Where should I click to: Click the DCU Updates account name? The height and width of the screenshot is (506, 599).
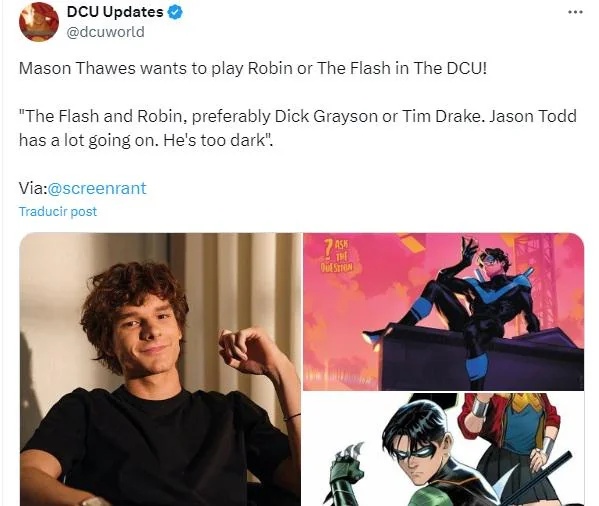[115, 12]
